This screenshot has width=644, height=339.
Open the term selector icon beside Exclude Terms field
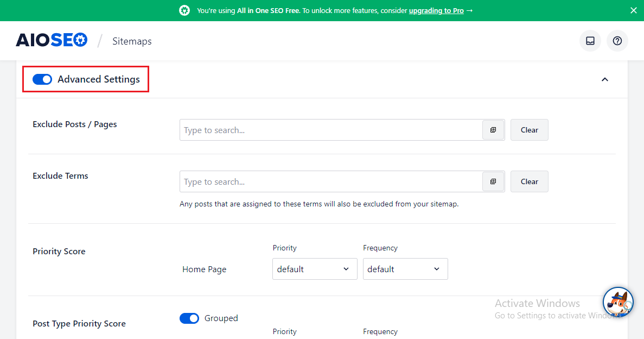493,181
